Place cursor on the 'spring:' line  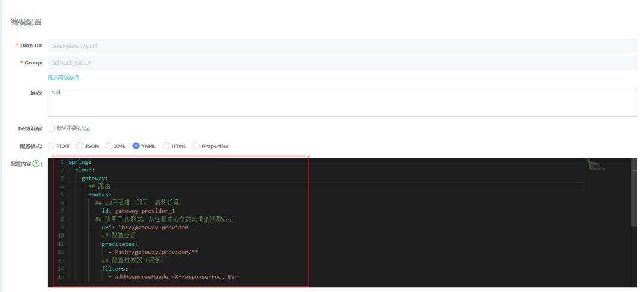tap(80, 162)
